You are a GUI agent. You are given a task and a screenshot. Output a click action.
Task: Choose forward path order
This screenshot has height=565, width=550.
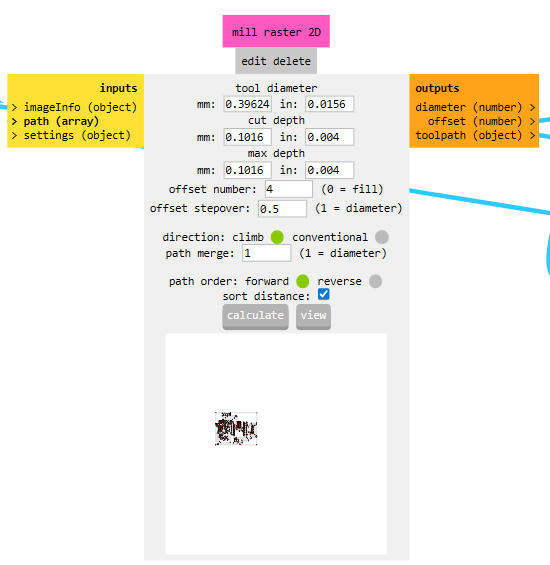302,281
